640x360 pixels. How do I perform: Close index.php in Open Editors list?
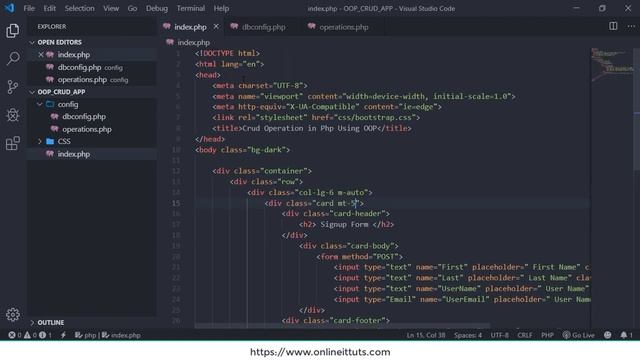(x=40, y=55)
